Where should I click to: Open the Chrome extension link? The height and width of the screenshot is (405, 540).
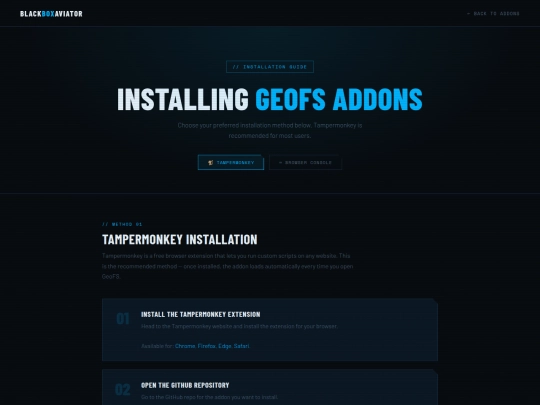click(185, 346)
